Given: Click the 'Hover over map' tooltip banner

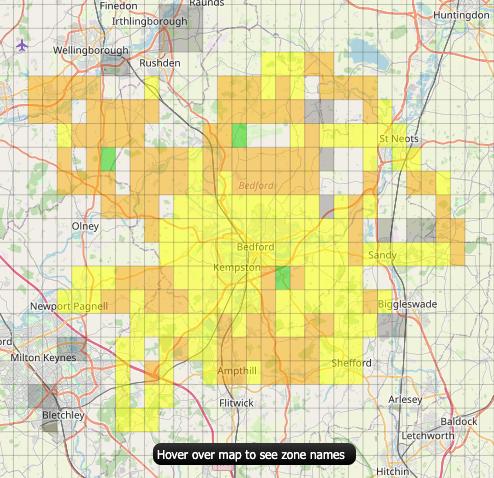Looking at the screenshot, I should (x=254, y=454).
